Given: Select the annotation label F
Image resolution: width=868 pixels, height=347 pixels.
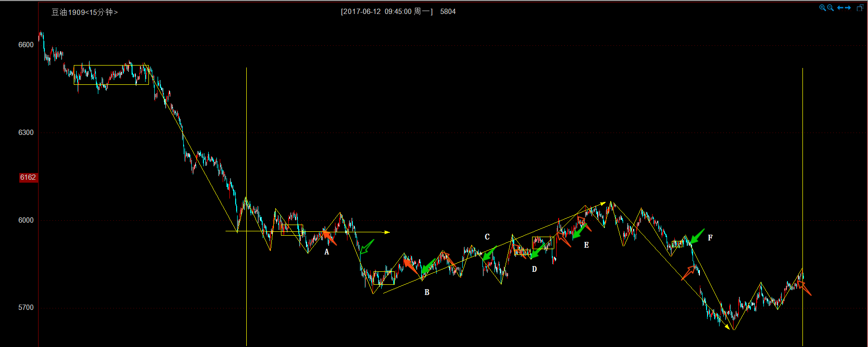Looking at the screenshot, I should click(x=710, y=238).
